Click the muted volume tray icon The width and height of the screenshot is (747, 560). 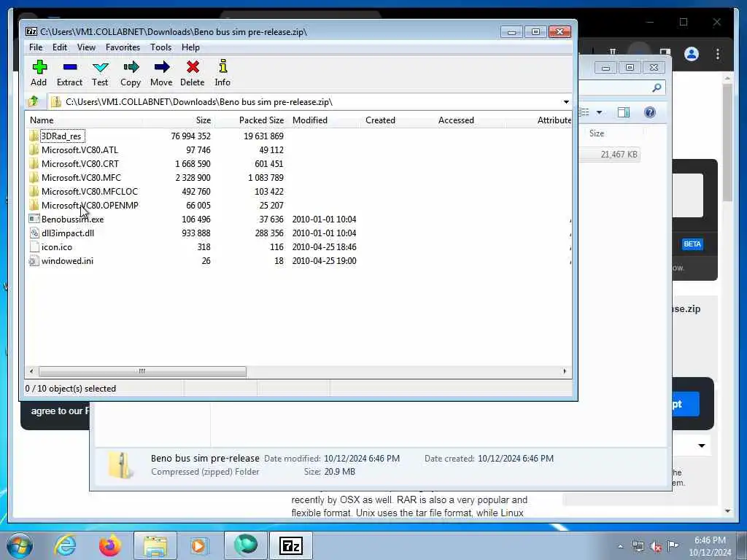click(656, 547)
